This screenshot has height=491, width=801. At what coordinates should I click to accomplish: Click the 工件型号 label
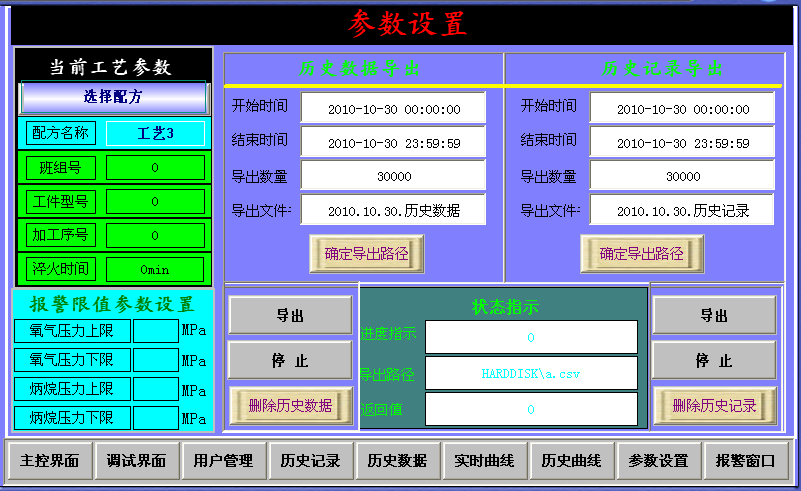(61, 201)
